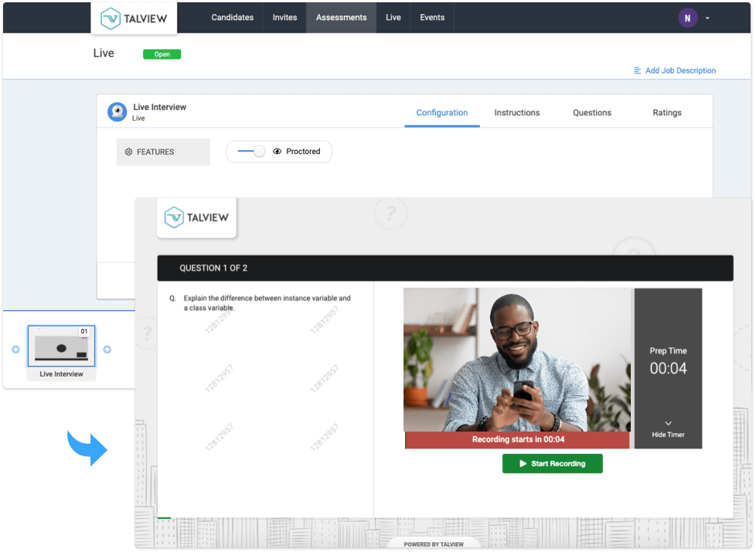Navigate to the Events tab
The height and width of the screenshot is (553, 756).
click(432, 17)
